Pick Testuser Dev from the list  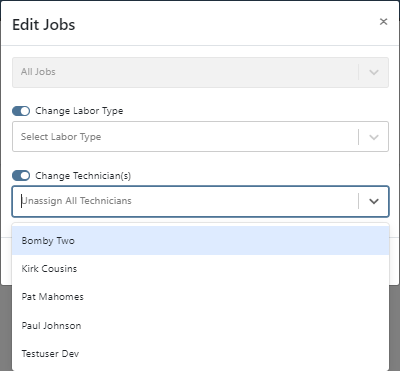point(200,354)
